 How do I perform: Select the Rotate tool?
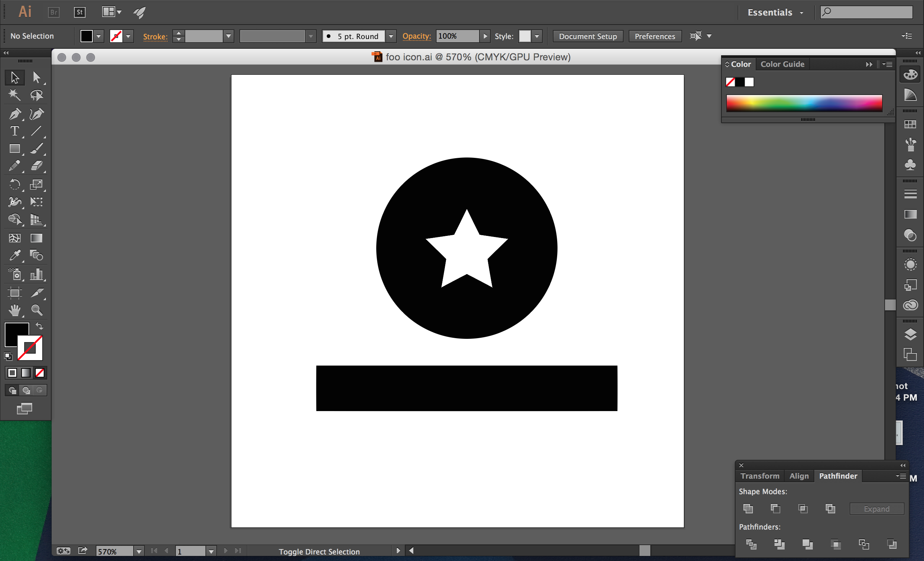click(x=15, y=184)
